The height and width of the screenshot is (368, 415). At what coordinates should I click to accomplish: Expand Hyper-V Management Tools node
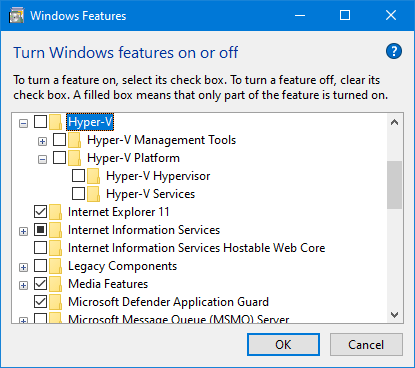coord(42,142)
